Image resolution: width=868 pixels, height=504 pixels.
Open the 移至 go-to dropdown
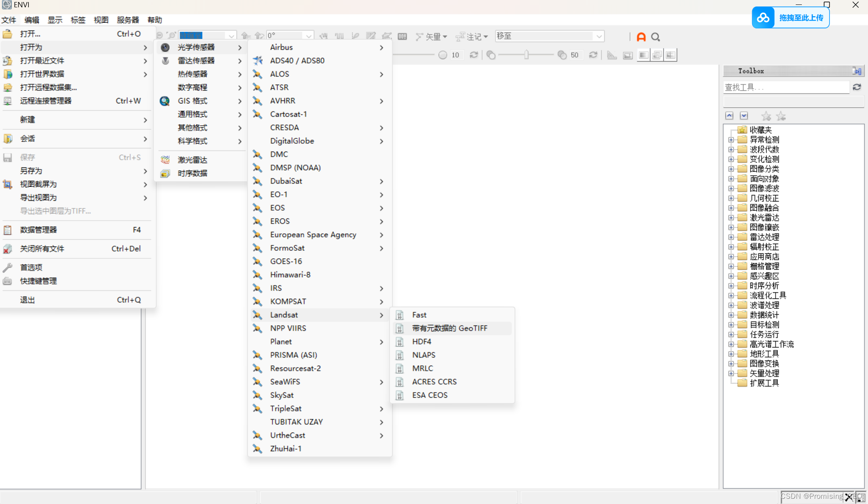pos(599,36)
